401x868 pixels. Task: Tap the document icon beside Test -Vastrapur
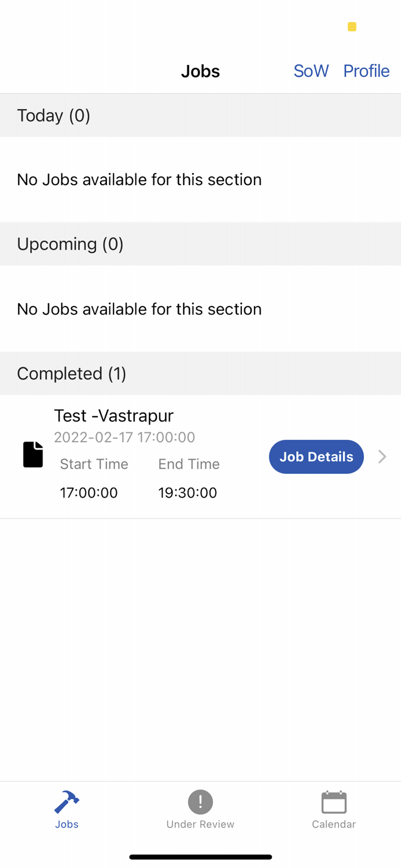(x=33, y=454)
